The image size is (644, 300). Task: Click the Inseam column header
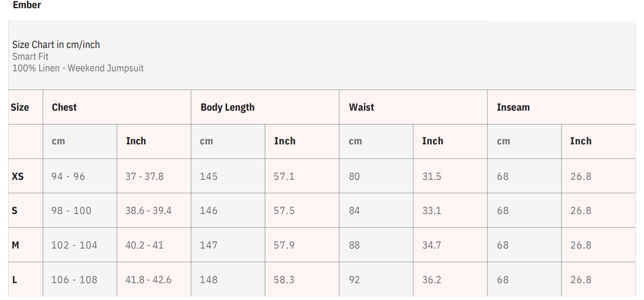coord(513,107)
